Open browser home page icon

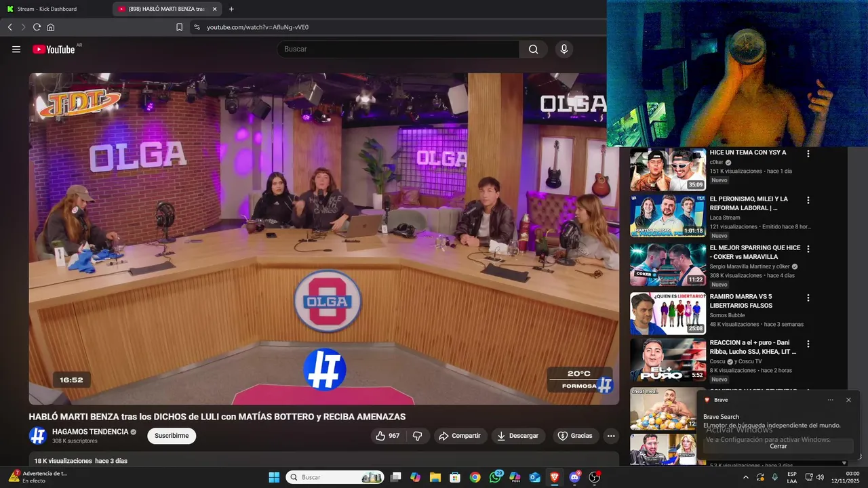point(50,27)
